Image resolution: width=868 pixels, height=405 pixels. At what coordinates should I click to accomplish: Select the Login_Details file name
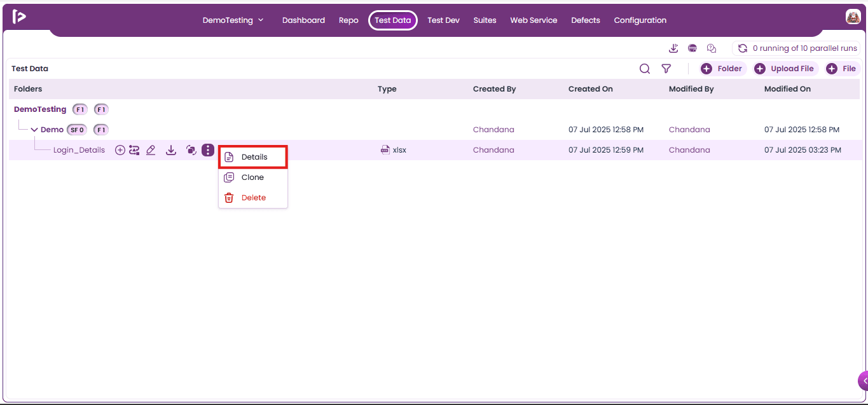pos(79,150)
